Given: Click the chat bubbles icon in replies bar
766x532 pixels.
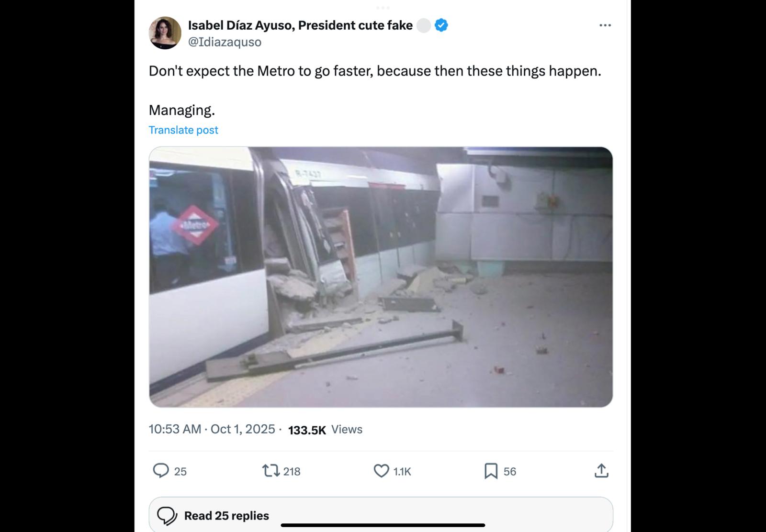Looking at the screenshot, I should 167,516.
